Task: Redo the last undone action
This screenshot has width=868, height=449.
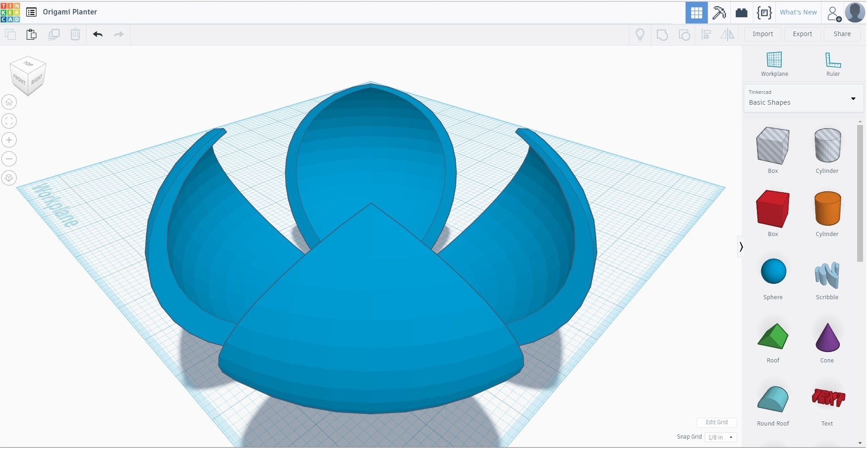Action: (x=119, y=34)
